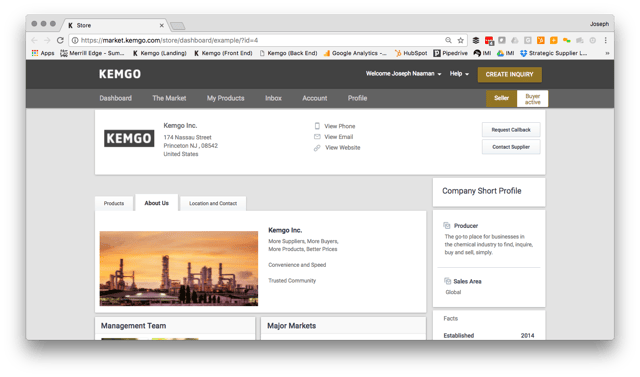Switch to Buyer active mode
Screen dimensions: 640x377
click(x=532, y=99)
